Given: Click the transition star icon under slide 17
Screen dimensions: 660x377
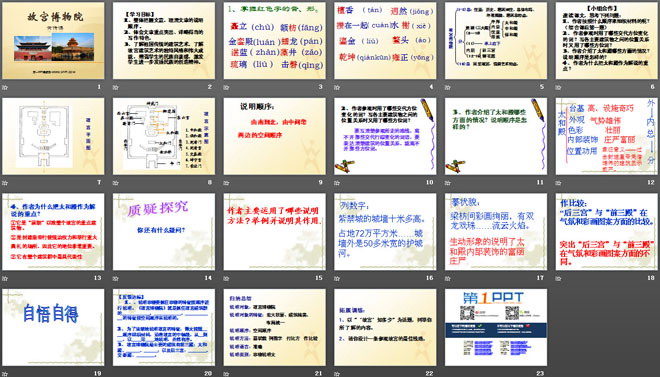Looking at the screenshot, I should coord(448,279).
